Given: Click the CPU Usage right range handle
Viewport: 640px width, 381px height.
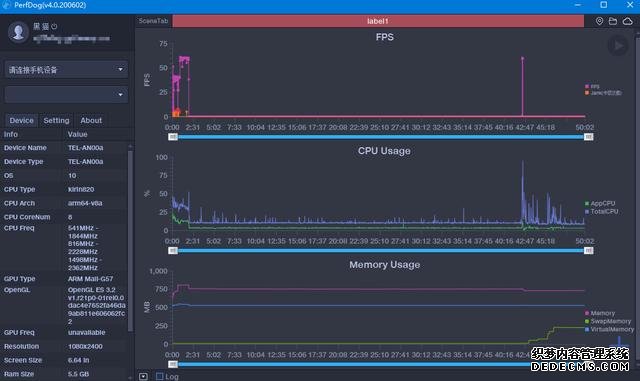Looking at the screenshot, I should pyautogui.click(x=589, y=250).
